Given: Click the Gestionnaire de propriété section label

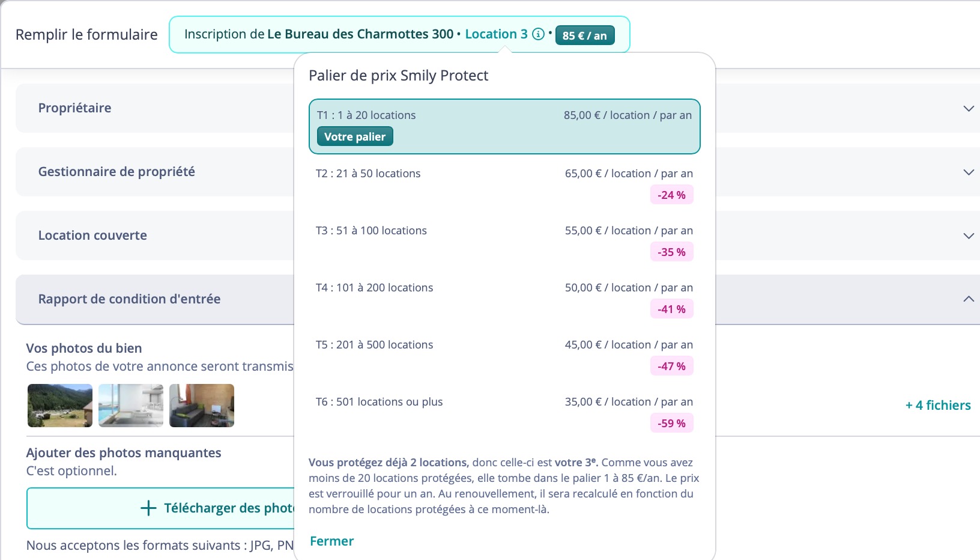Looking at the screenshot, I should [x=116, y=172].
